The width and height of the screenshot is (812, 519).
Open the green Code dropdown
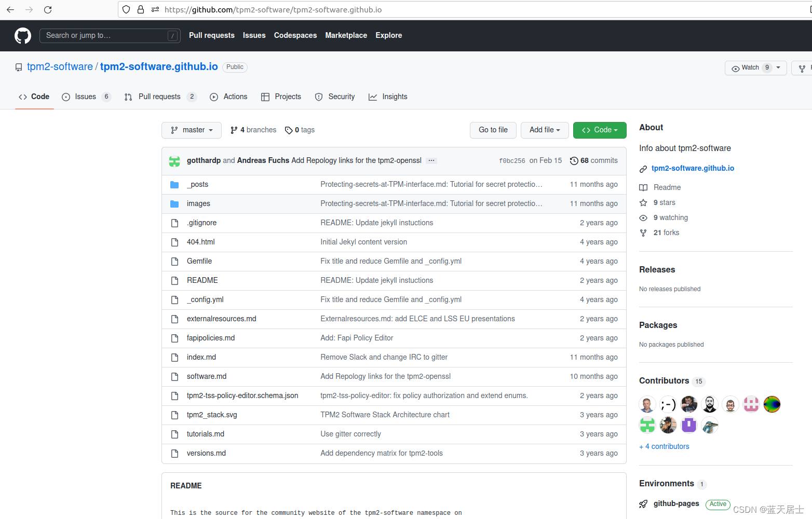[x=600, y=130]
